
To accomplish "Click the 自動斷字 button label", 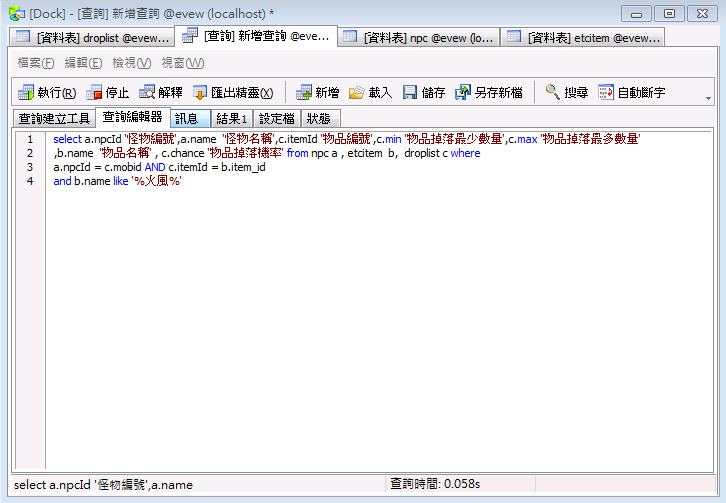I will point(641,93).
